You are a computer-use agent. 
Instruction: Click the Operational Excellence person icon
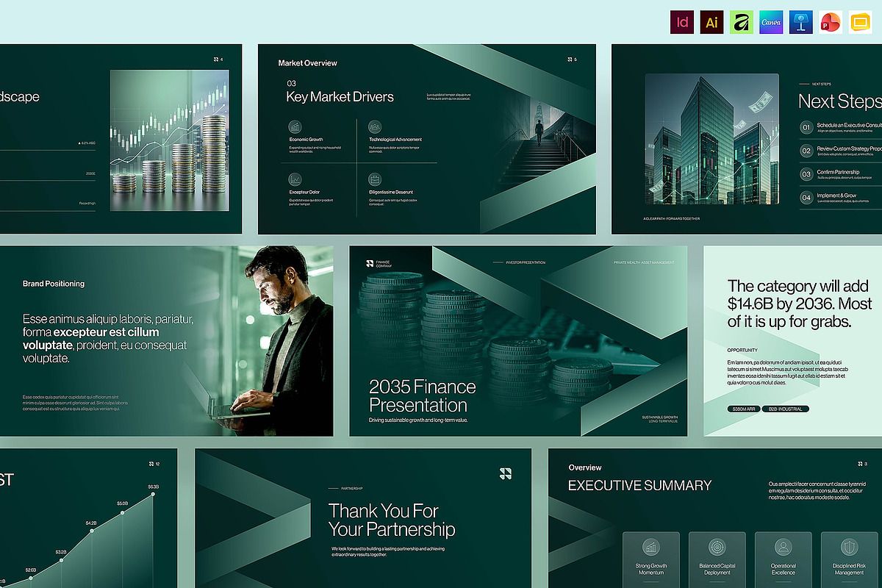pos(783,547)
